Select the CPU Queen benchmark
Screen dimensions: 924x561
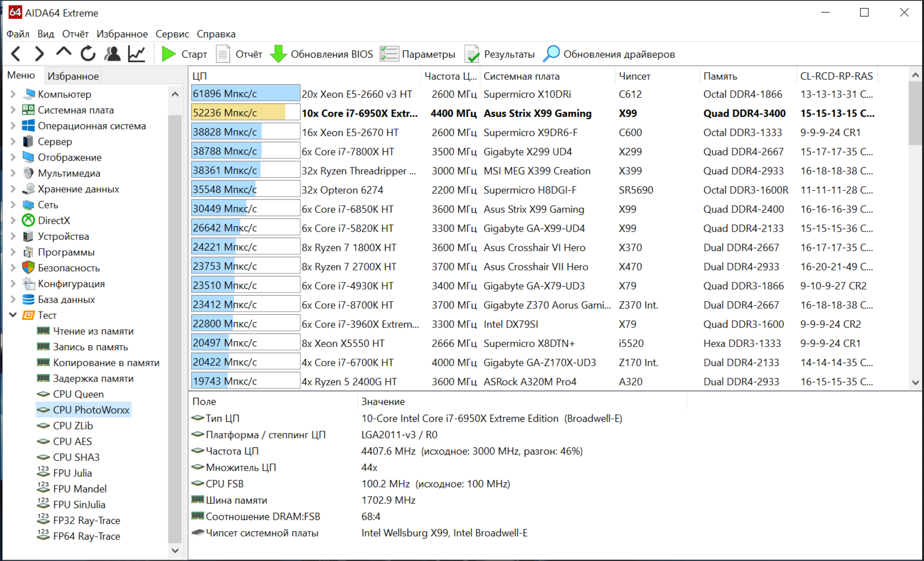(x=78, y=394)
